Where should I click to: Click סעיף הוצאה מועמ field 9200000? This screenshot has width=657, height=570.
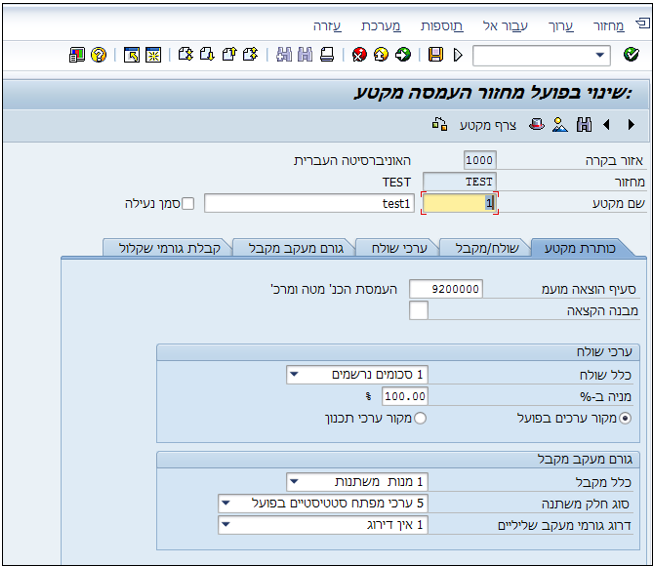tap(446, 289)
